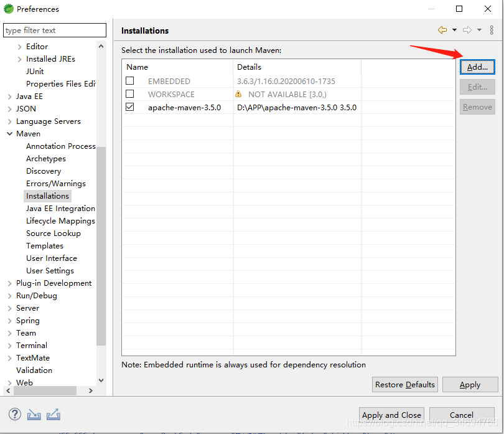
Task: Expand the Server tree node
Action: 9,308
